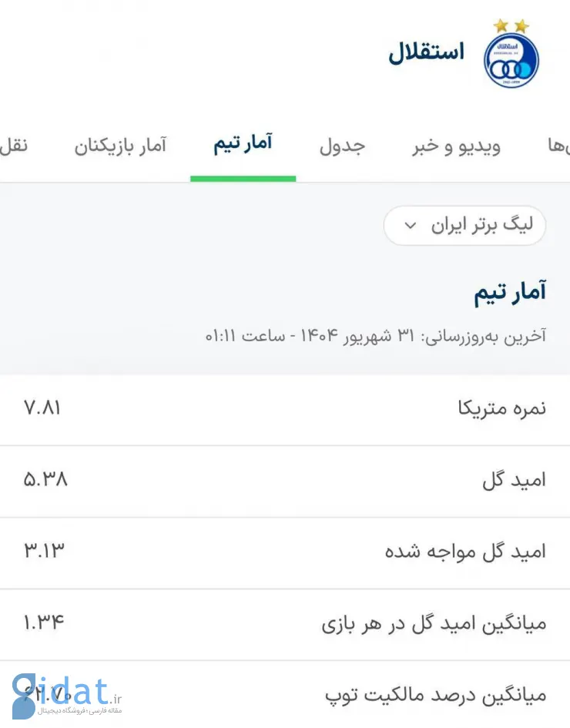This screenshot has height=728, width=570.
Task: Select the آمار تیم tab
Action: 243,144
